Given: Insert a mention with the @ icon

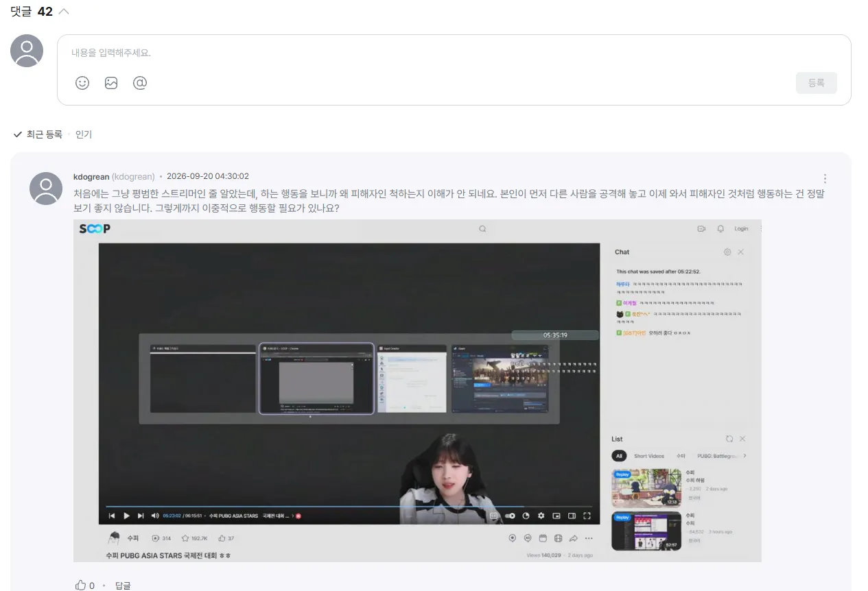Looking at the screenshot, I should [x=140, y=83].
